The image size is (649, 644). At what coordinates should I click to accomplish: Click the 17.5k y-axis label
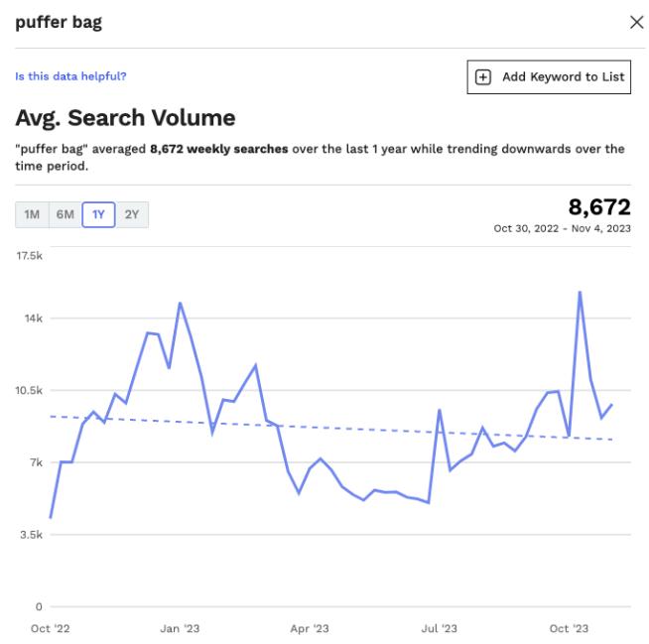tap(29, 256)
